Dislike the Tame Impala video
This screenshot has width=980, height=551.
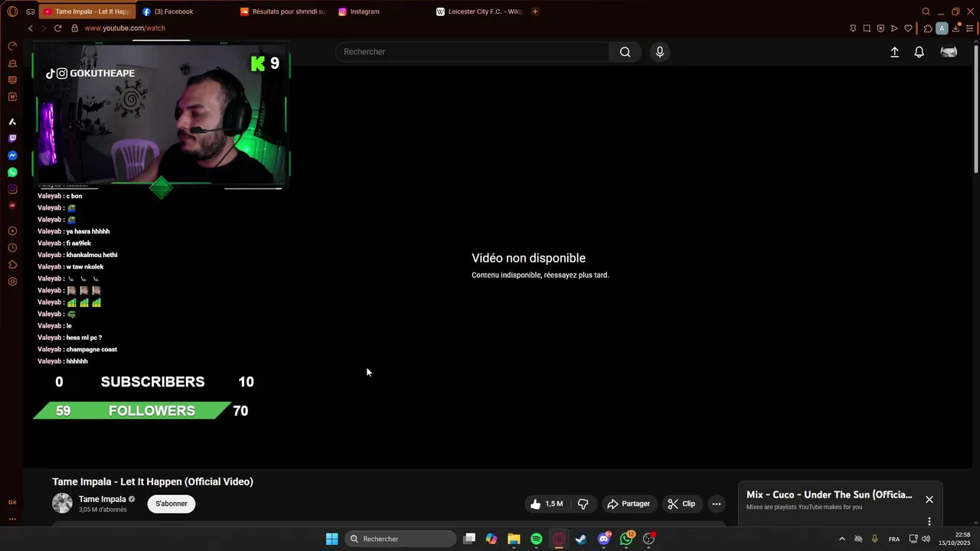583,504
